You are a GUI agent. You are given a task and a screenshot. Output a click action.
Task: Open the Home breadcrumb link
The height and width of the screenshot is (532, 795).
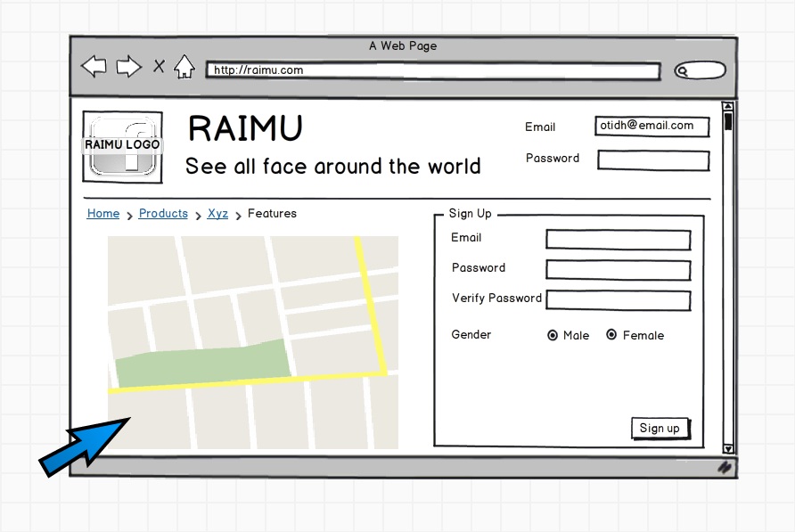(x=103, y=214)
